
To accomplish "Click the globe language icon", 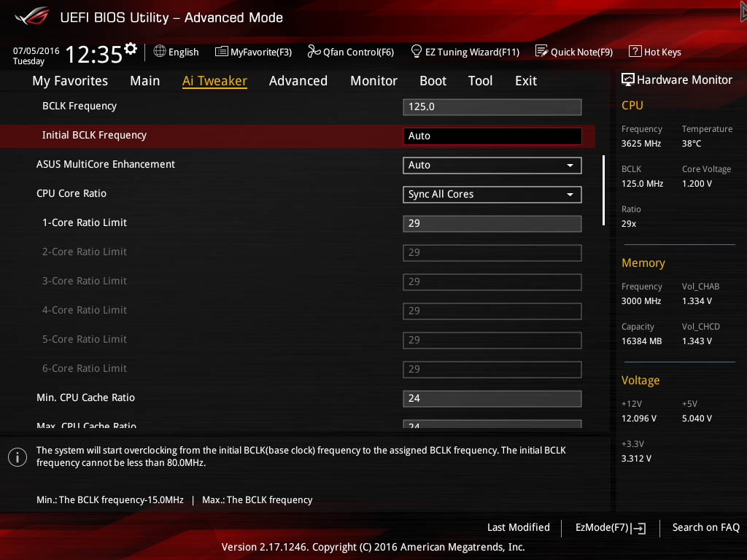I will tap(160, 52).
